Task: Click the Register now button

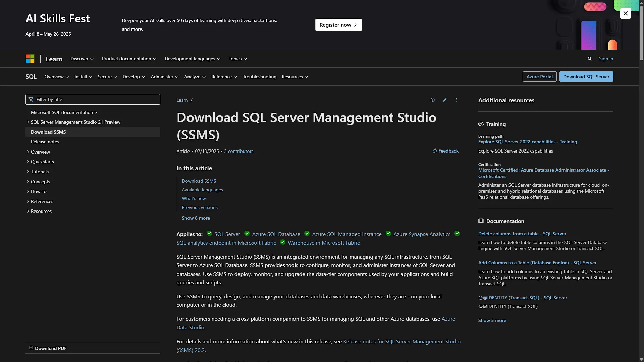Action: [338, 25]
